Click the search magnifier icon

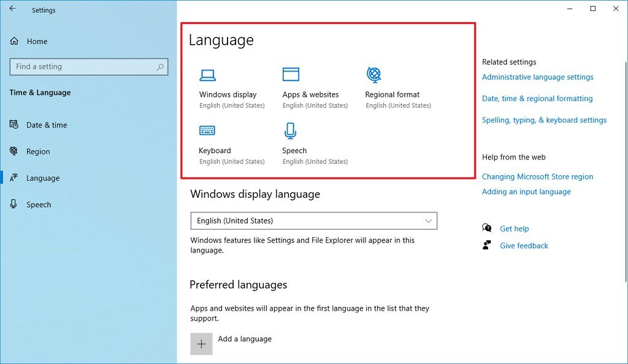click(x=160, y=67)
